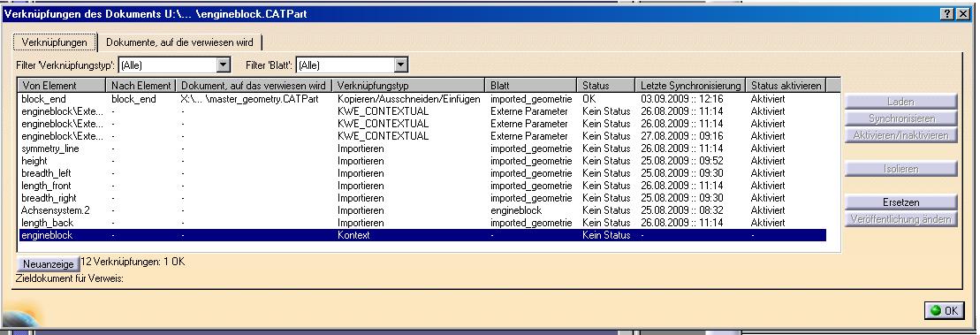
Task: Select the symmetry_line row
Action: click(x=422, y=148)
